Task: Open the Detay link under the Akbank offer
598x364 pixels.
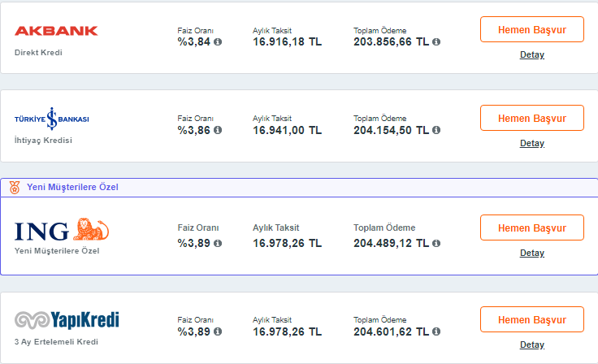Action: 532,54
